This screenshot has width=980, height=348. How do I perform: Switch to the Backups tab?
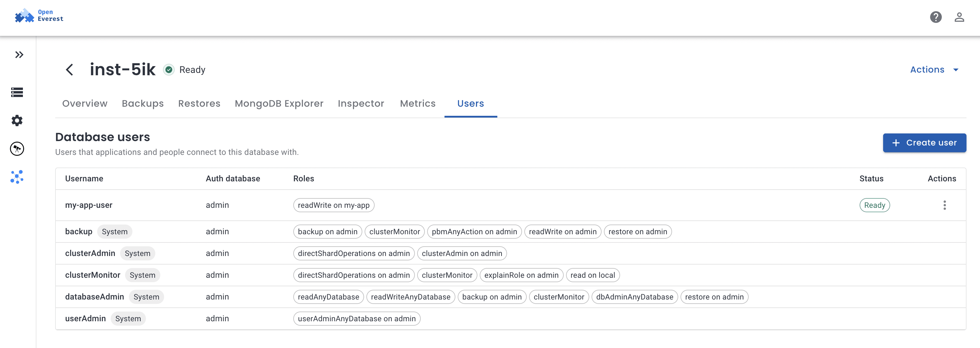143,103
